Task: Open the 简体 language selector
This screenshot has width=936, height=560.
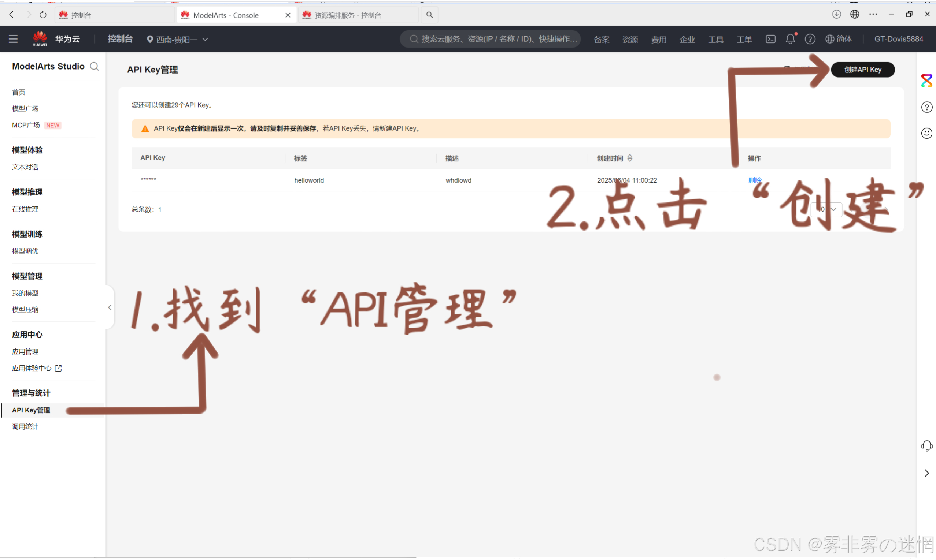Action: [839, 39]
